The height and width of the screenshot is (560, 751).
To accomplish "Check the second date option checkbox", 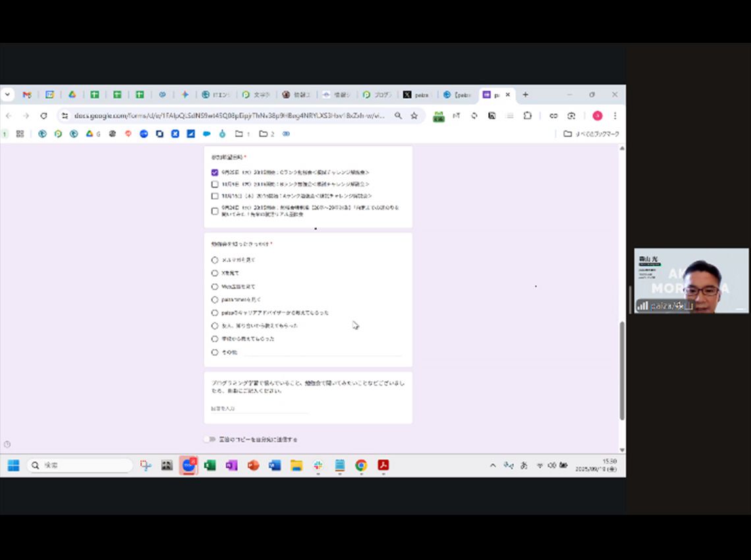I will coord(215,184).
